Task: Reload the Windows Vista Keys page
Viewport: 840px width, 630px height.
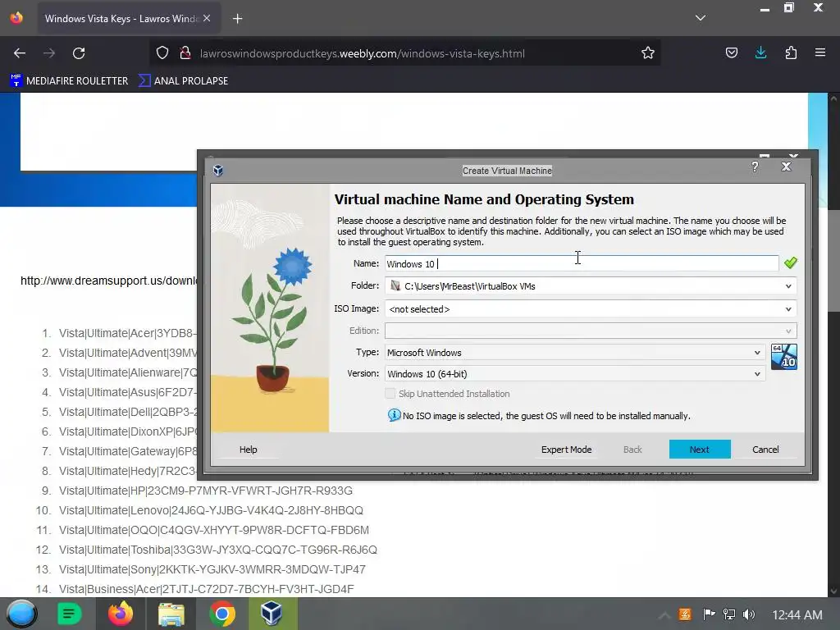Action: pos(79,53)
